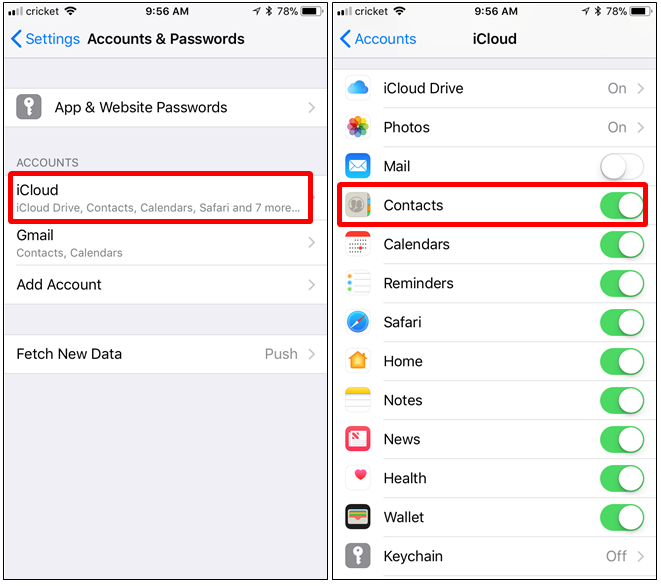Tap the key icon beside App & Website Passwords
This screenshot has width=661, height=586.
click(x=29, y=107)
